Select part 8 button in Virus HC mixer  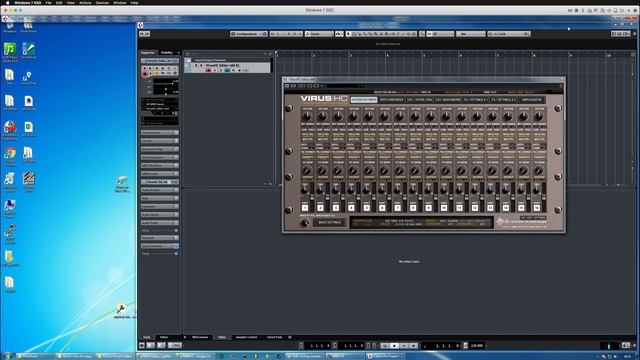pyautogui.click(x=413, y=208)
